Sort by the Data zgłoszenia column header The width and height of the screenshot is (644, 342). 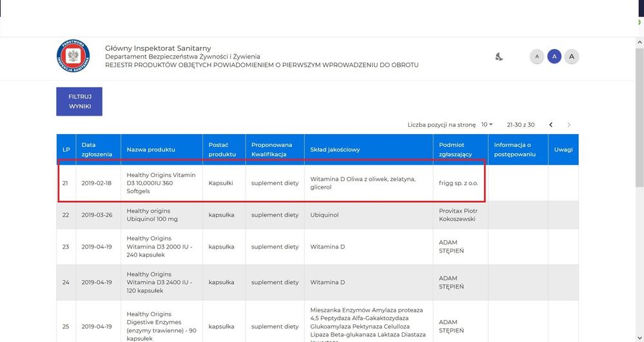coord(97,149)
